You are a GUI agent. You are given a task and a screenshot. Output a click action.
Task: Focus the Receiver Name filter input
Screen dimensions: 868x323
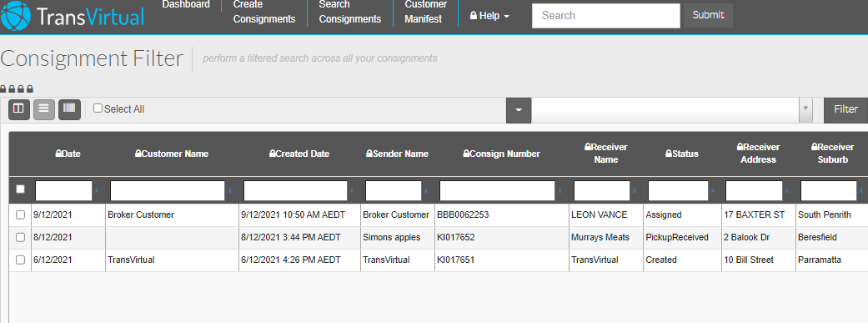[x=602, y=190]
